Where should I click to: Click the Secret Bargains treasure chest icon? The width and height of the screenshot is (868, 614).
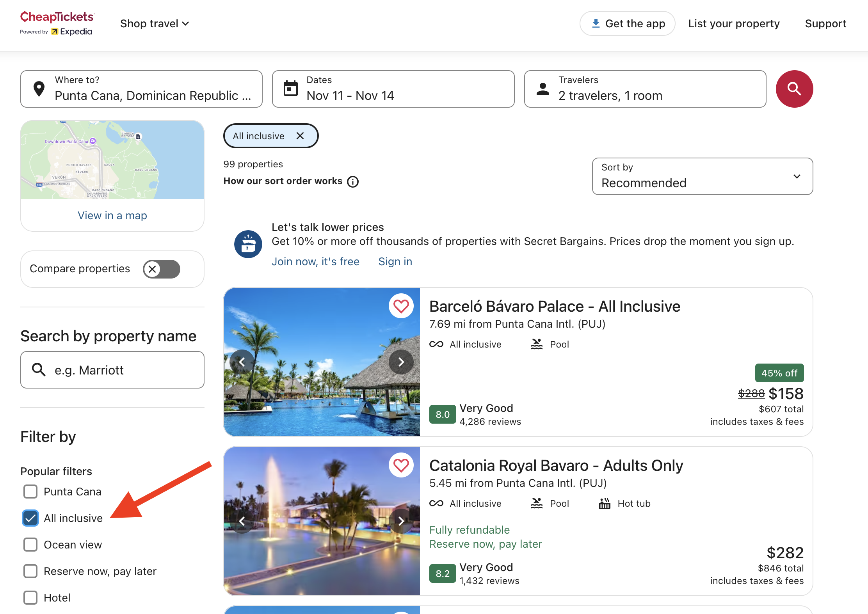(248, 244)
